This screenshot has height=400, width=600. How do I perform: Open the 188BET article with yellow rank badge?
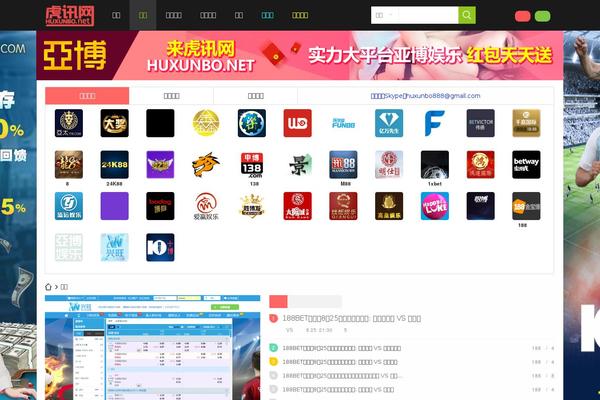click(x=340, y=362)
